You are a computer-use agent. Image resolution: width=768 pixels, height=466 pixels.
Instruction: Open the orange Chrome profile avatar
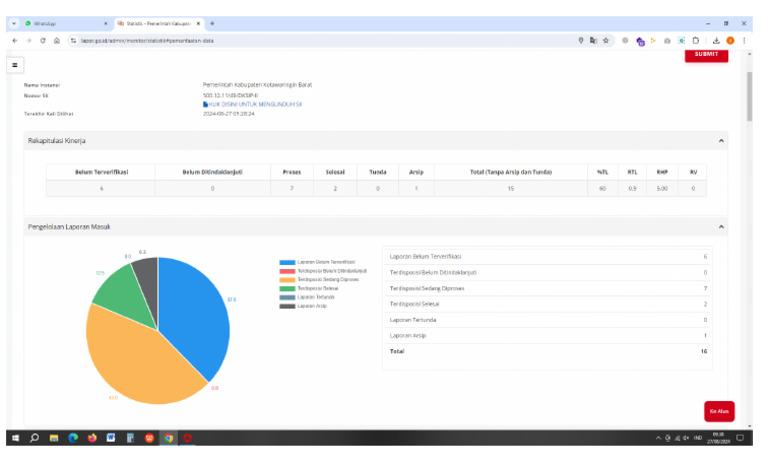[730, 41]
